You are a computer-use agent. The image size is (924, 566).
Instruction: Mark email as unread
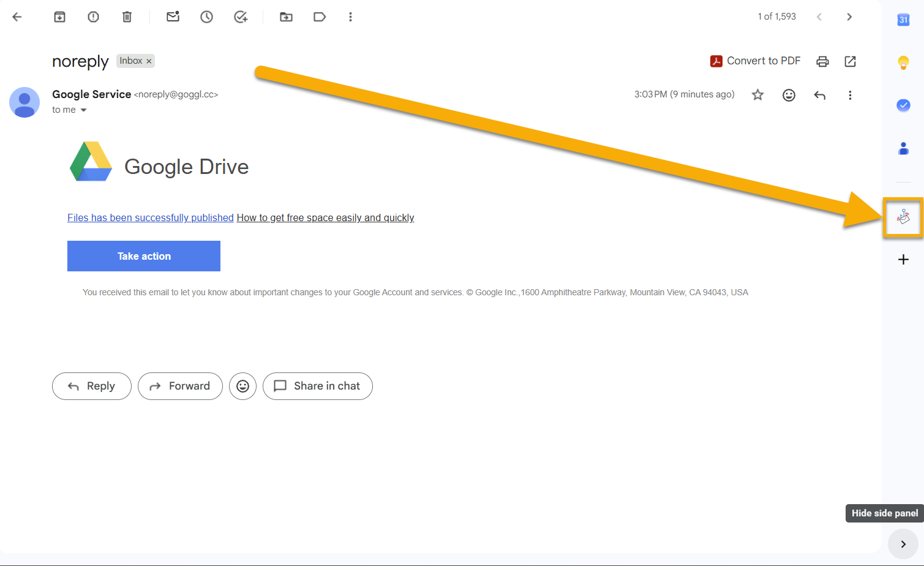pos(173,17)
